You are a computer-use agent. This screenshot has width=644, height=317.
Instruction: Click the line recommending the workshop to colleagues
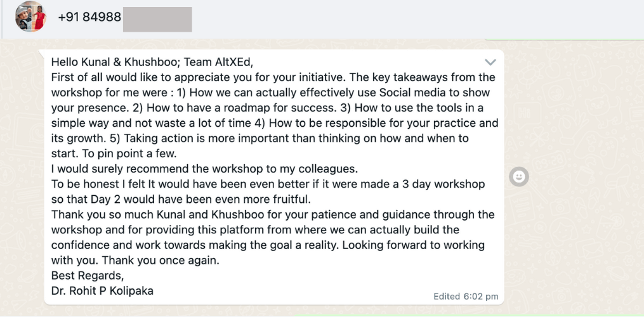click(x=204, y=169)
